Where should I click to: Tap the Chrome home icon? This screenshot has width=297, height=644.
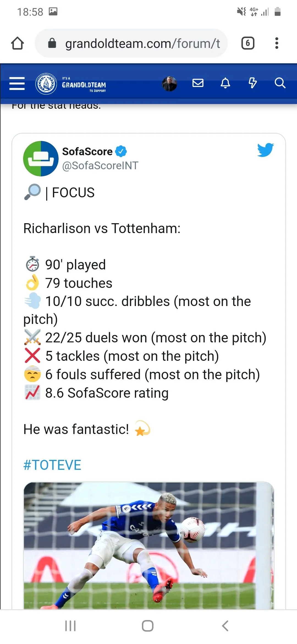click(17, 43)
